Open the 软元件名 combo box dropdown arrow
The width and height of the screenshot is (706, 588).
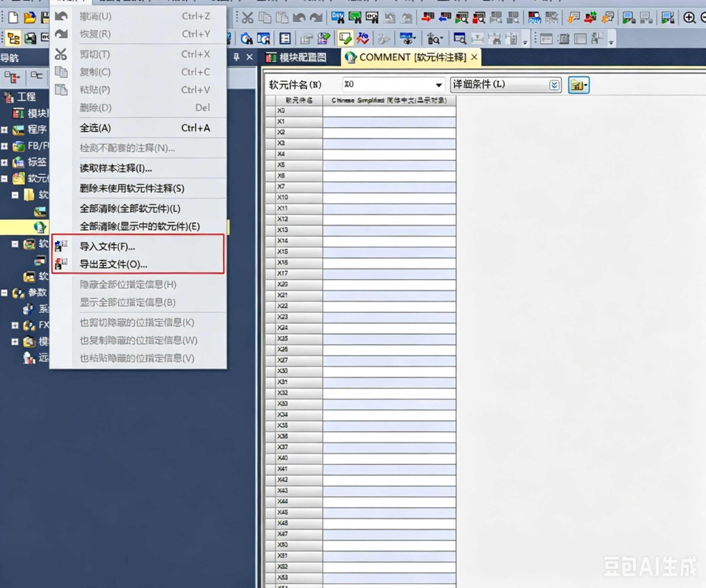tap(438, 85)
